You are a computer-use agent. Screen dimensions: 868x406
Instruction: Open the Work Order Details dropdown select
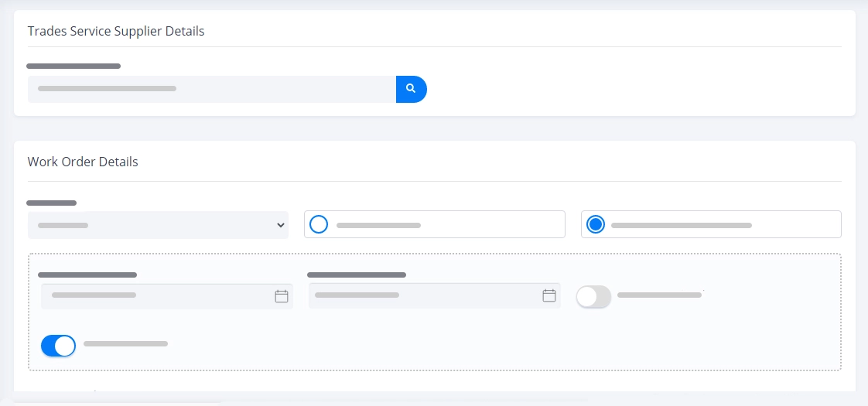pos(158,225)
